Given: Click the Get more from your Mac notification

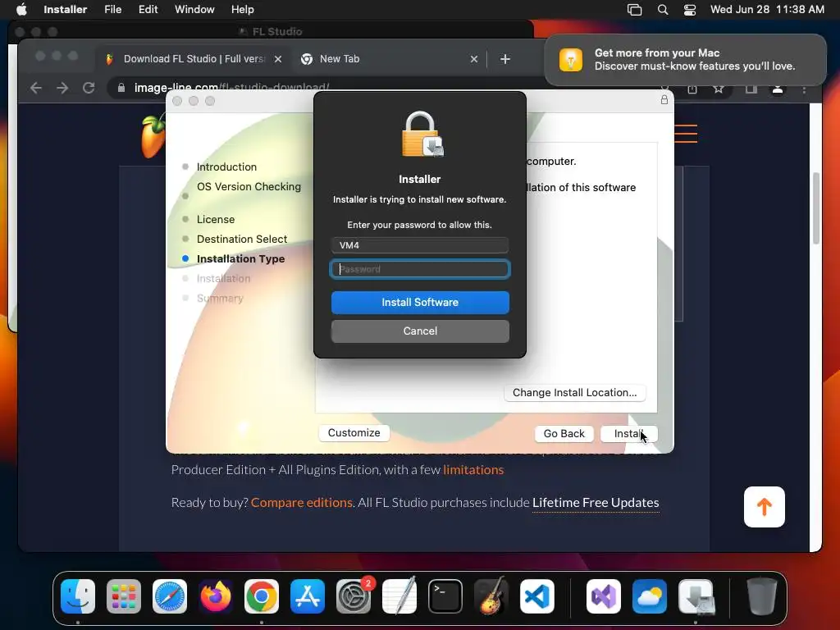Looking at the screenshot, I should click(686, 59).
